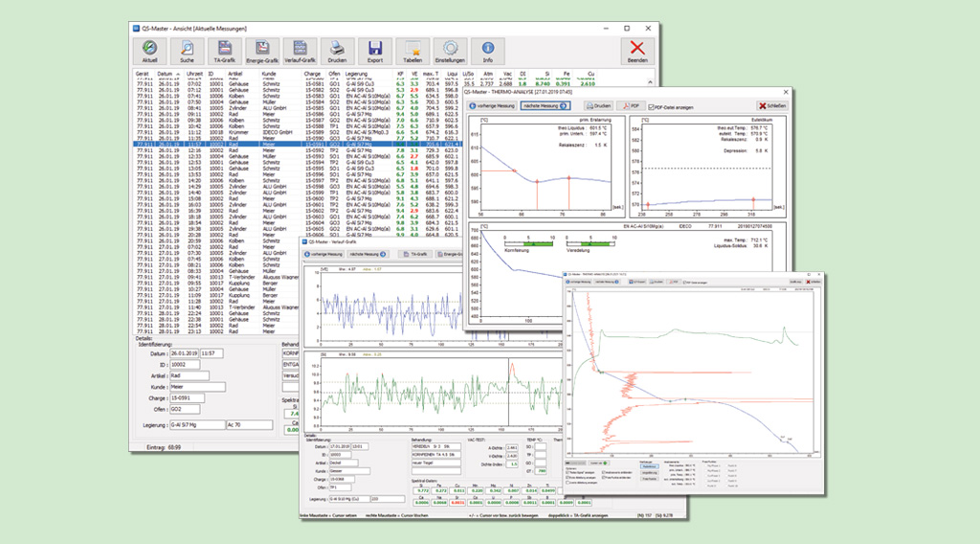Go to vorherige Messung in Thermo-Analyse window

coord(493,106)
